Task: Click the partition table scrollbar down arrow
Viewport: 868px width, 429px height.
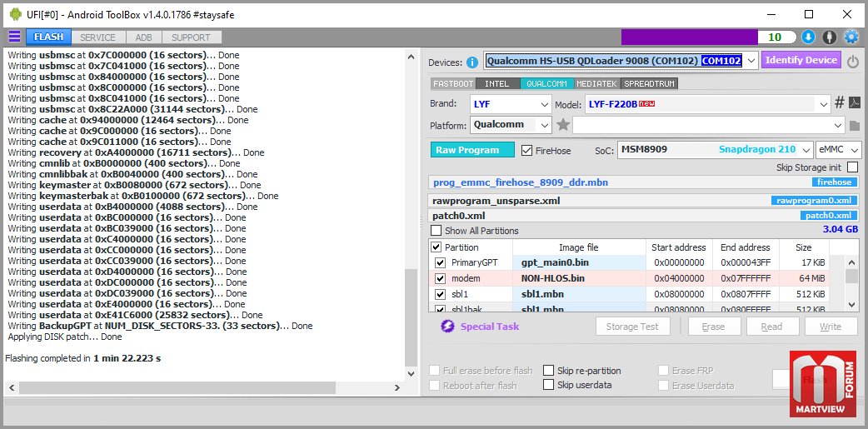Action: pos(852,304)
